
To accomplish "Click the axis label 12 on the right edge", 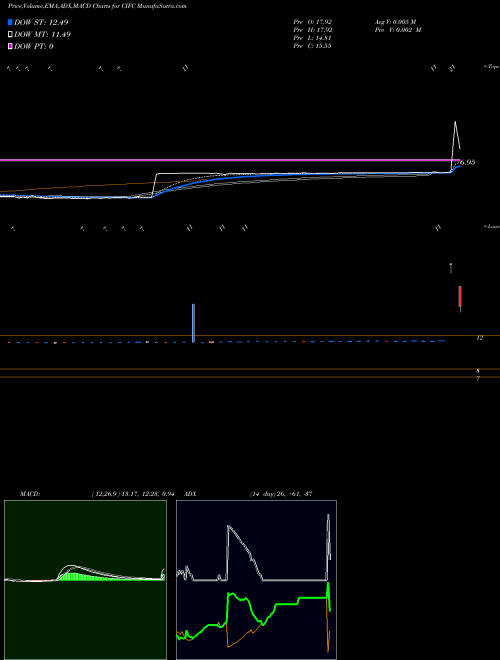I will 479,338.
